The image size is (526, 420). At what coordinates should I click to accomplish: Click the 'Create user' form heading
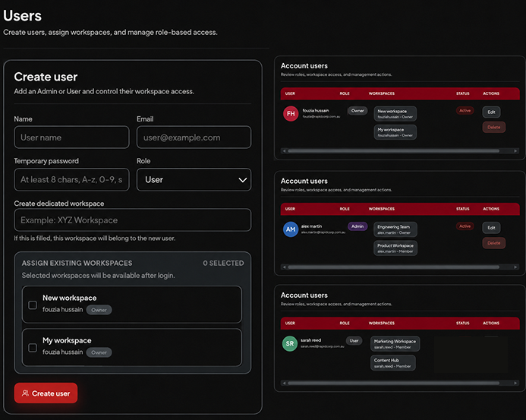click(46, 77)
